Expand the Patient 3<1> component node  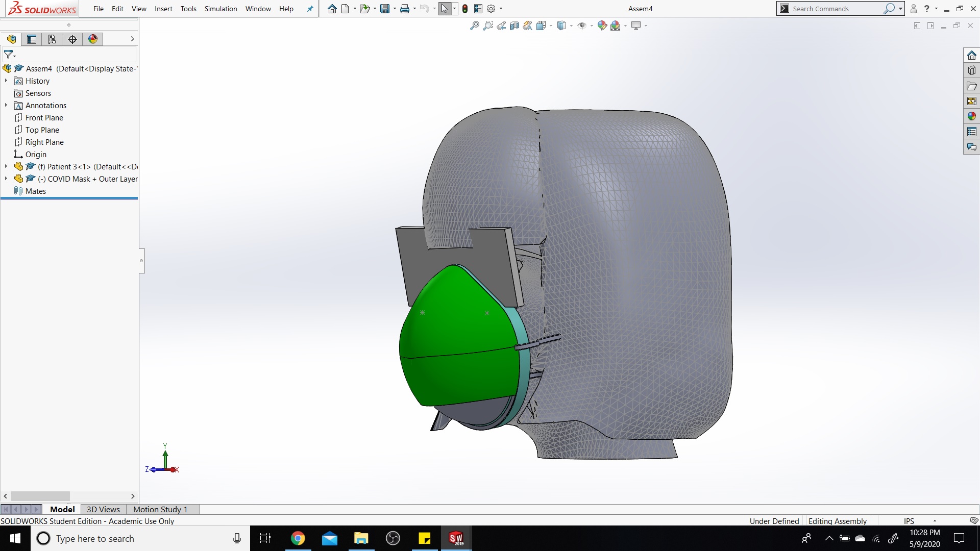(6, 166)
